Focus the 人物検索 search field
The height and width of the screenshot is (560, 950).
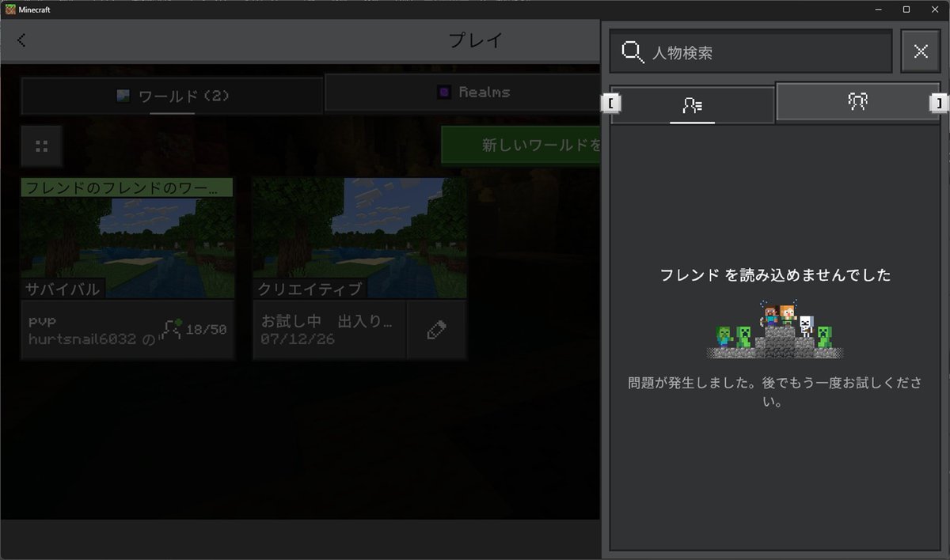pyautogui.click(x=750, y=52)
